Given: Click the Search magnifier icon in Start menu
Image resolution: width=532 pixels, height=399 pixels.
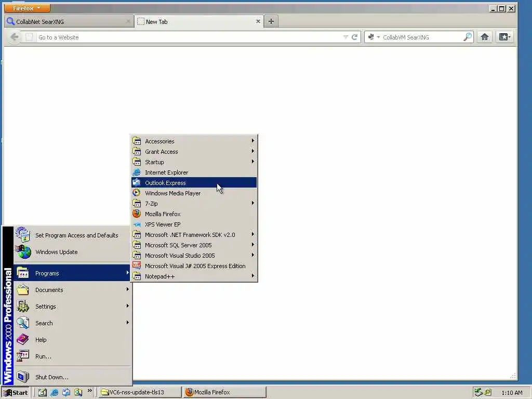Looking at the screenshot, I should (23, 323).
